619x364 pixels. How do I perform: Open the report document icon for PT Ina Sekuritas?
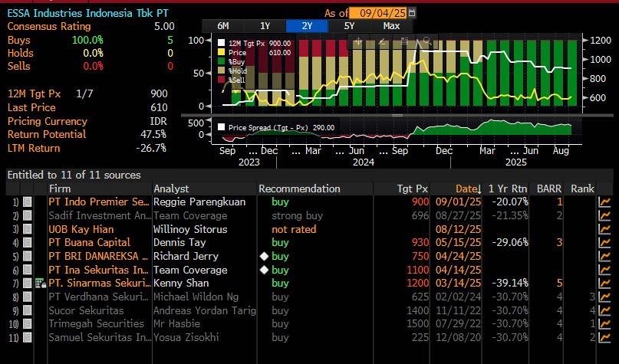coord(28,271)
